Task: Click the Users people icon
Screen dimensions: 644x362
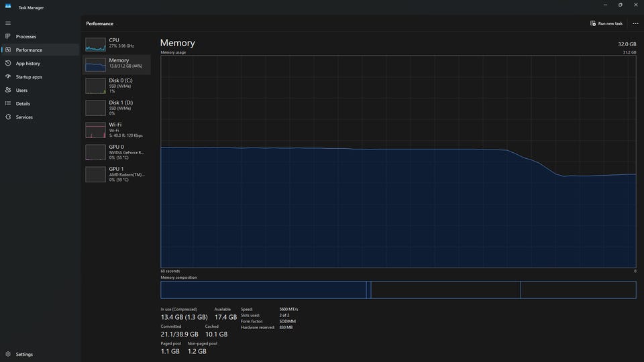Action: 8,90
